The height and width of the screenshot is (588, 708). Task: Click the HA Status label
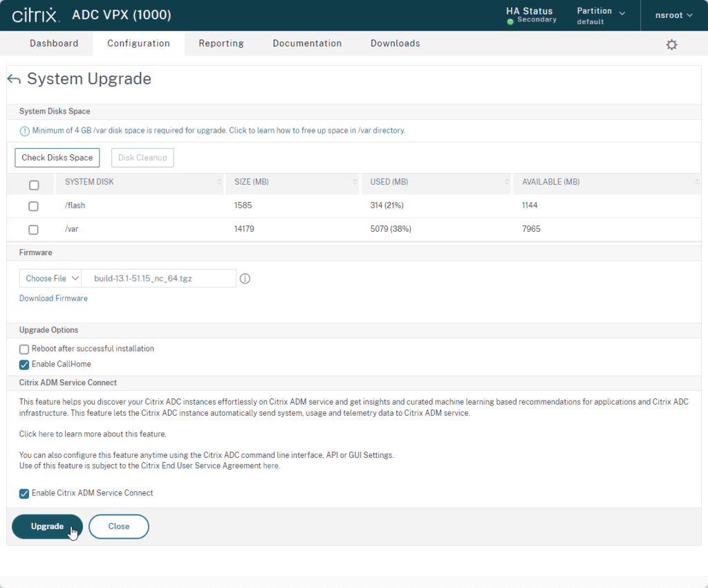(x=529, y=11)
